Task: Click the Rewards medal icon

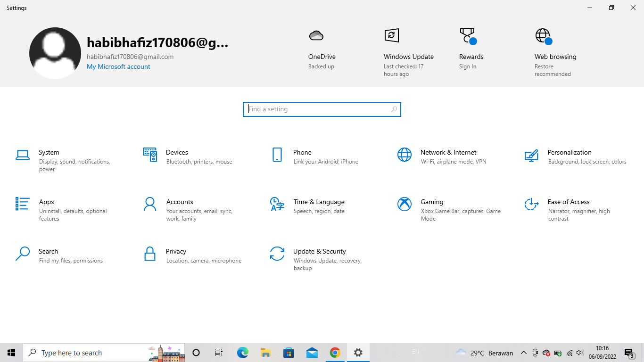Action: tap(468, 36)
